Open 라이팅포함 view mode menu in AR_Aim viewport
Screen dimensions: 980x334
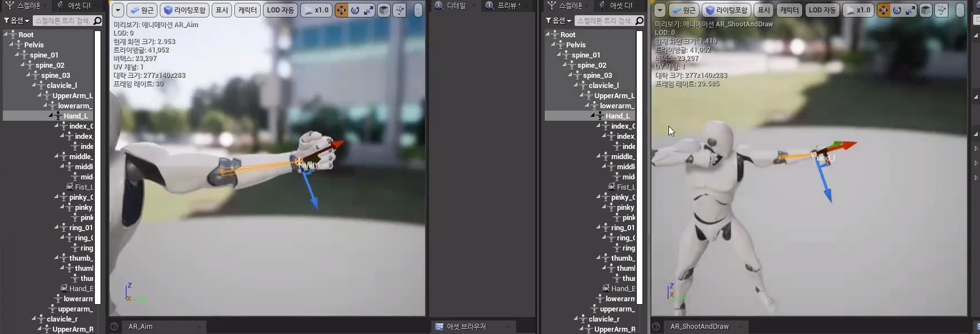coord(185,10)
